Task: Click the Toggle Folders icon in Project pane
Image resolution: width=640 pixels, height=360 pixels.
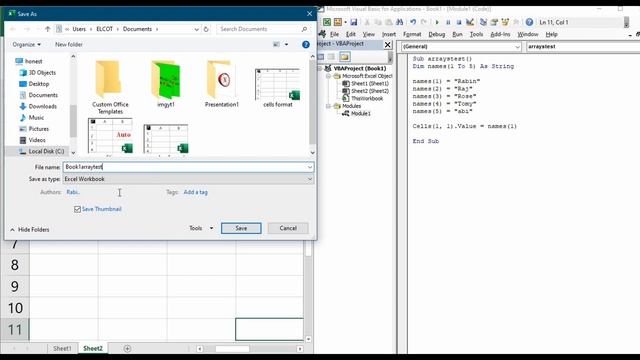Action: pyautogui.click(x=344, y=57)
